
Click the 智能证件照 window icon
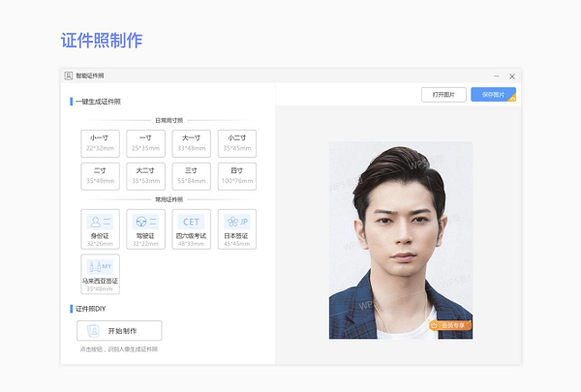point(69,75)
